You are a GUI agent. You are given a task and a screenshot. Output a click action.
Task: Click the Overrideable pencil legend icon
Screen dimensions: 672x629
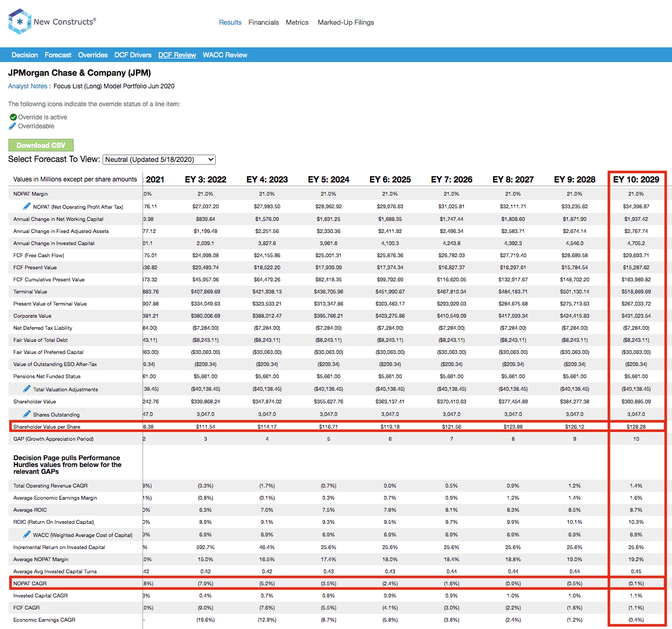(x=13, y=126)
